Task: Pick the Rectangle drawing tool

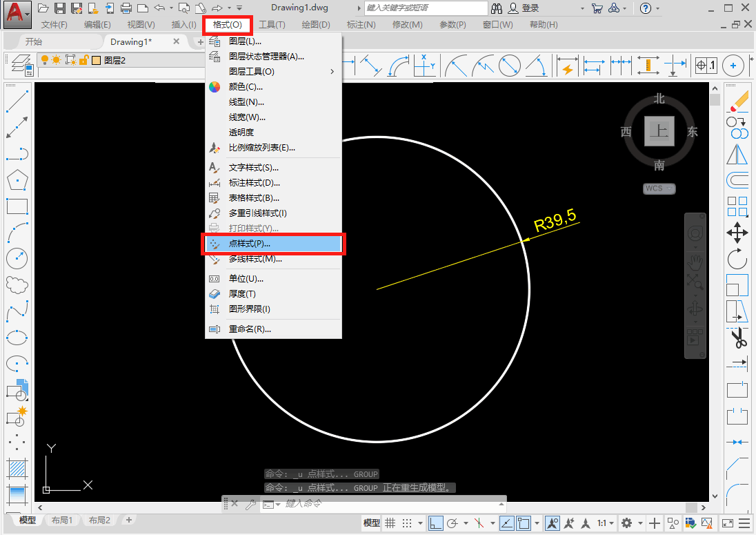Action: tap(17, 206)
